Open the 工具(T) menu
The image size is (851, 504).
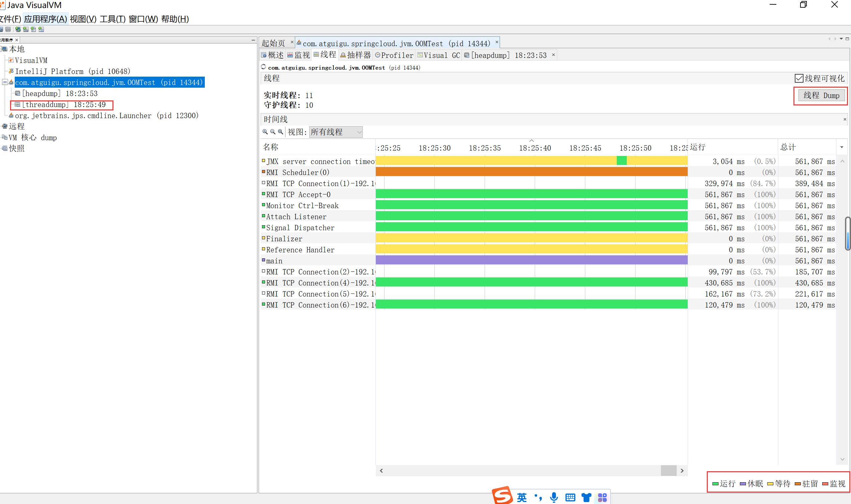[112, 19]
